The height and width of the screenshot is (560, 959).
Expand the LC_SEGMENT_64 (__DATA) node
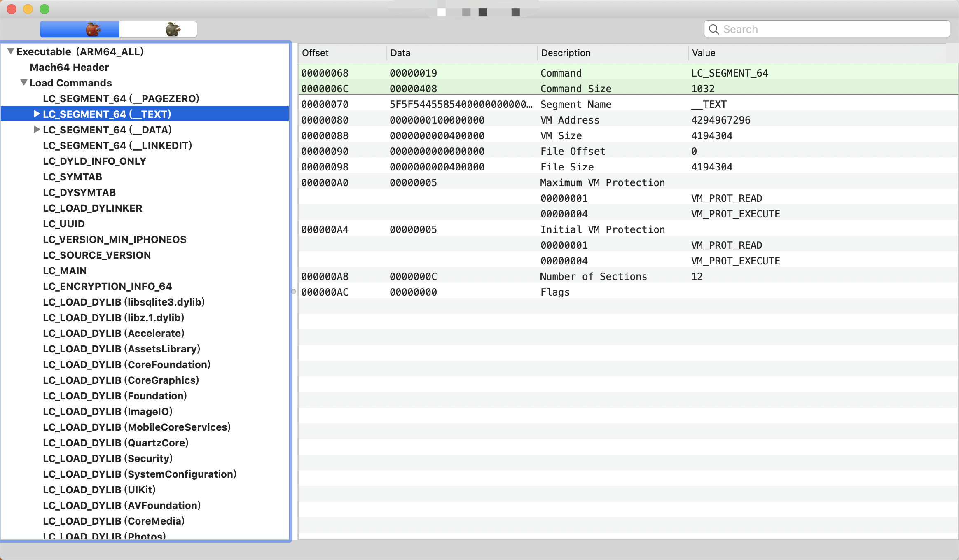click(x=37, y=130)
